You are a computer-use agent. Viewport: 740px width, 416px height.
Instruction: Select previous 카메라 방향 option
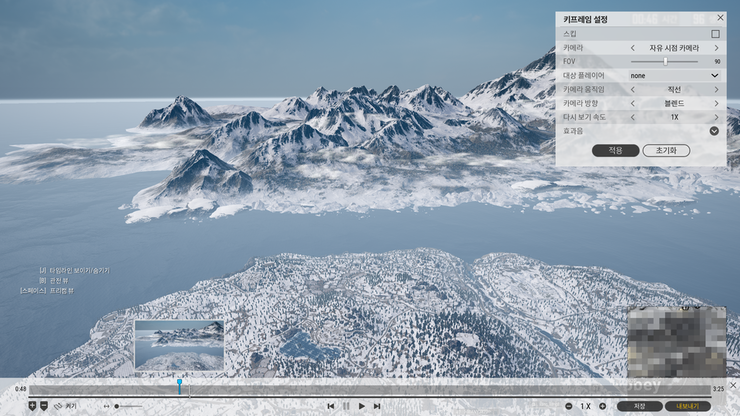[x=633, y=103]
